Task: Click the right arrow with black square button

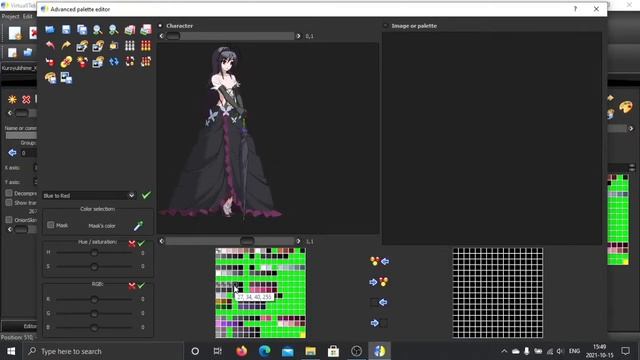Action: [x=379, y=323]
